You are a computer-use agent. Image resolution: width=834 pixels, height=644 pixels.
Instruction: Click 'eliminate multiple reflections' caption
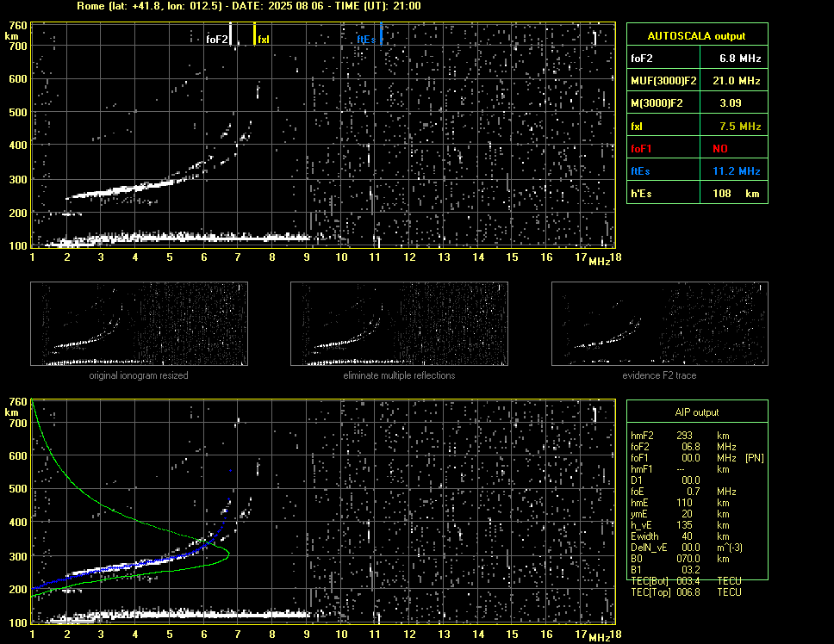coord(399,375)
